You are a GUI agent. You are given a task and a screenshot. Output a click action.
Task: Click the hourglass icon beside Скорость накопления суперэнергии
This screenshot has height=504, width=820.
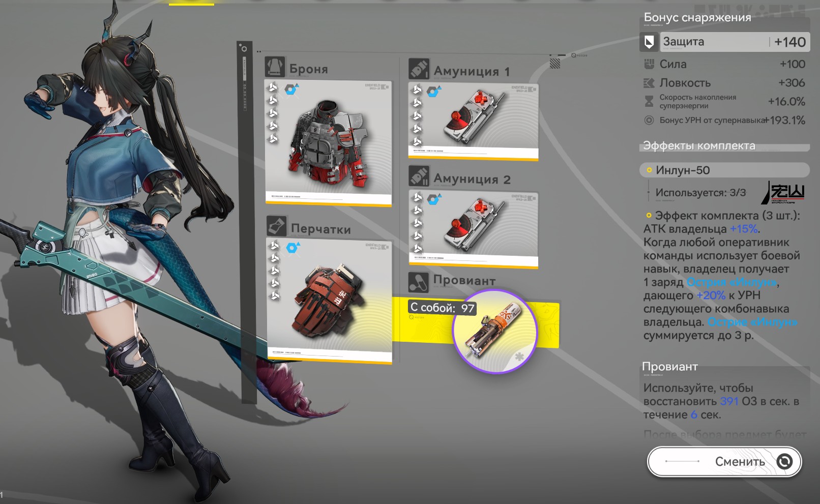[649, 101]
